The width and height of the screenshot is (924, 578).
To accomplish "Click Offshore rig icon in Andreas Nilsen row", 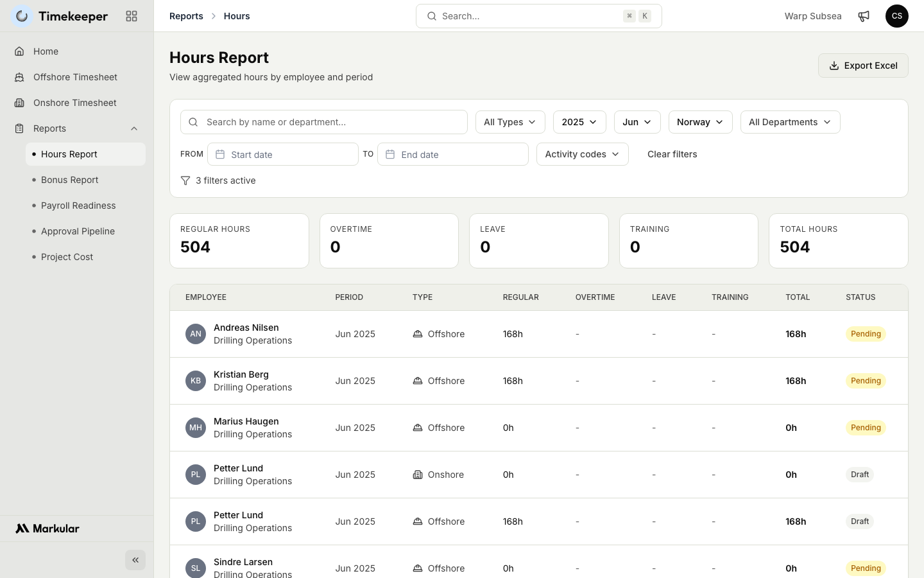I will coord(418,334).
